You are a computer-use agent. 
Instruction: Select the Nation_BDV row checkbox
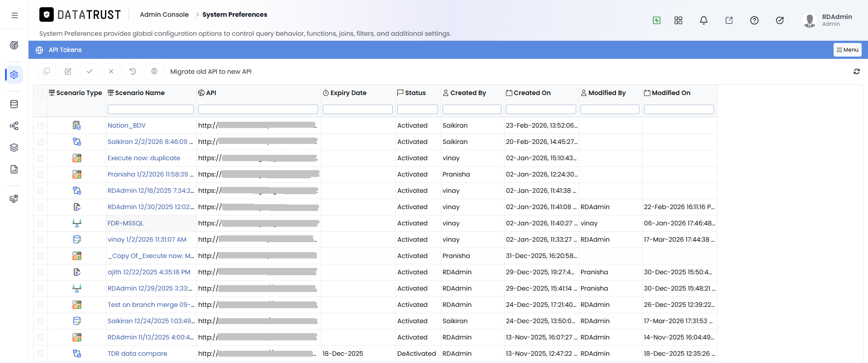[41, 125]
